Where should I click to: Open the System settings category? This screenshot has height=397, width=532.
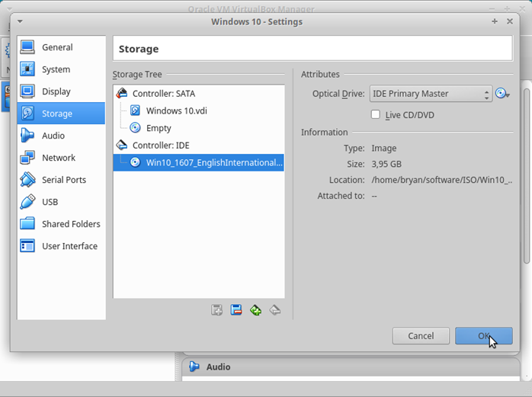pyautogui.click(x=61, y=69)
